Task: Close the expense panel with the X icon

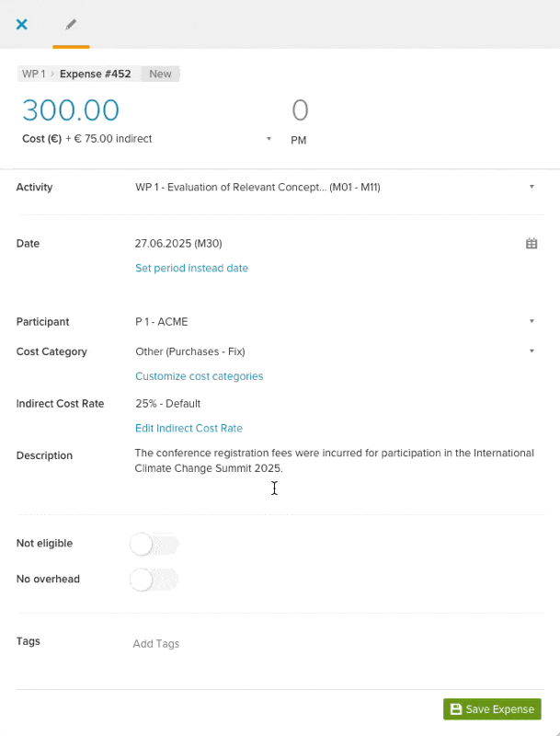Action: click(x=21, y=25)
